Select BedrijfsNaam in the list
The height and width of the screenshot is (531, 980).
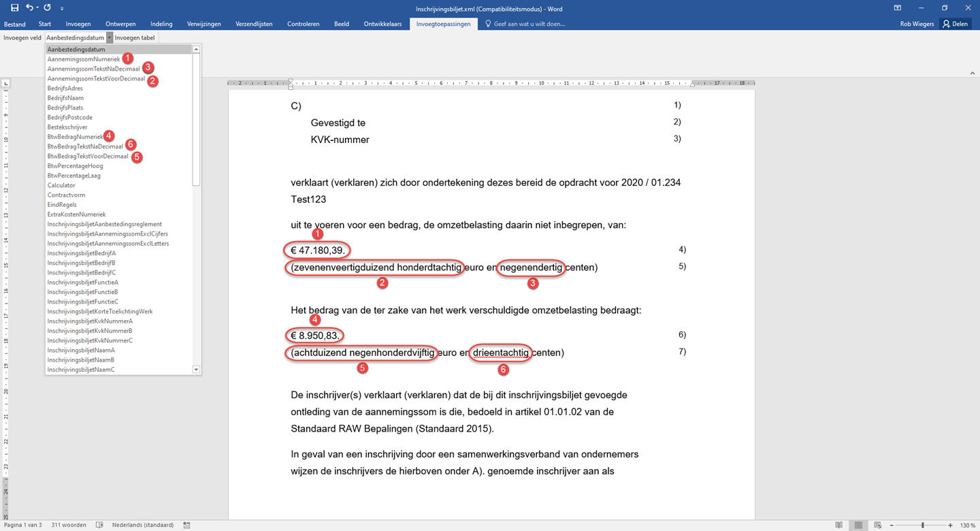pyautogui.click(x=65, y=98)
